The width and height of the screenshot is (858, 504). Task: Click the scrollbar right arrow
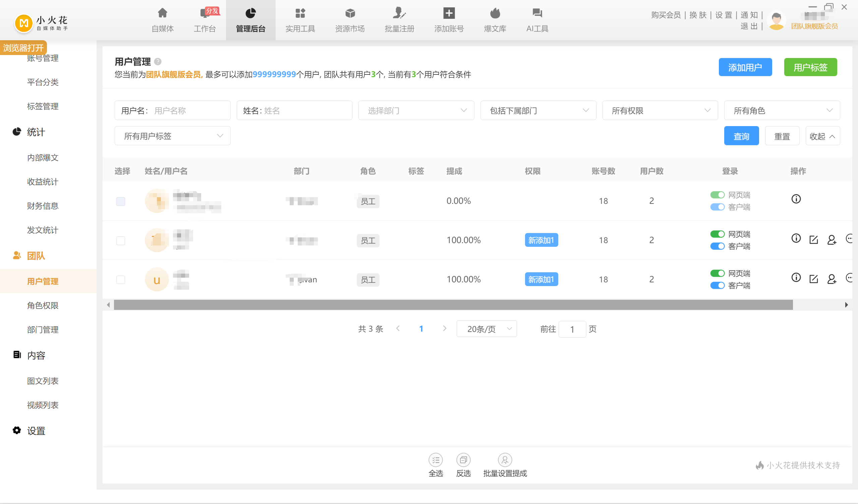pos(846,305)
